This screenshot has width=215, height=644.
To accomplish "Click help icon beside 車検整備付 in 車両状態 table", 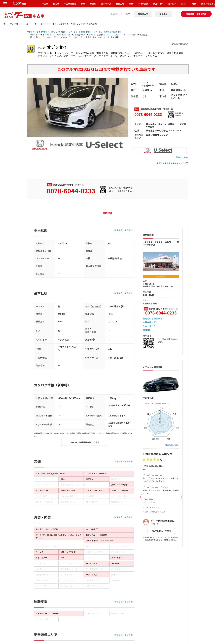I will (x=121, y=258).
